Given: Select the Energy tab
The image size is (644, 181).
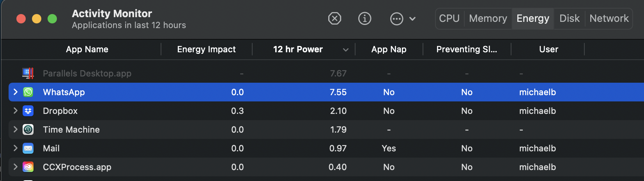Looking at the screenshot, I should pyautogui.click(x=533, y=18).
